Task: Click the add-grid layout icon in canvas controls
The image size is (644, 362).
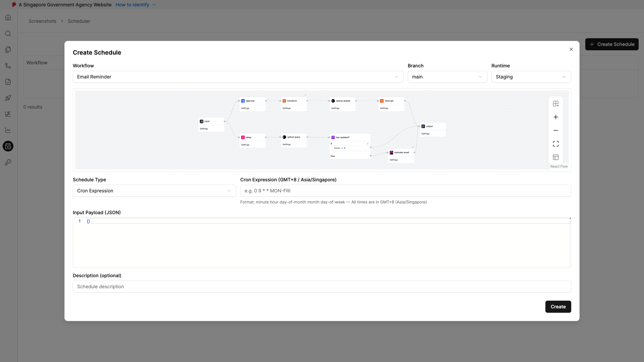Action: click(556, 104)
